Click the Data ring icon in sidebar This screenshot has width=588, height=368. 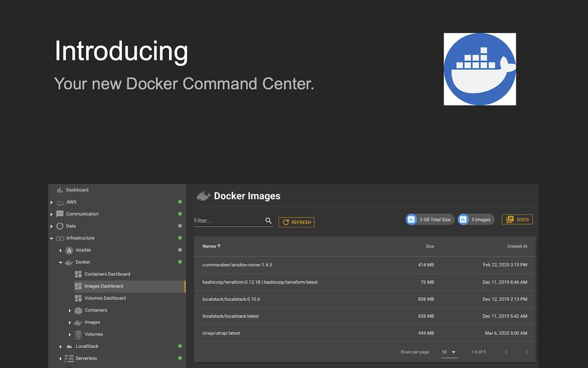click(x=60, y=226)
